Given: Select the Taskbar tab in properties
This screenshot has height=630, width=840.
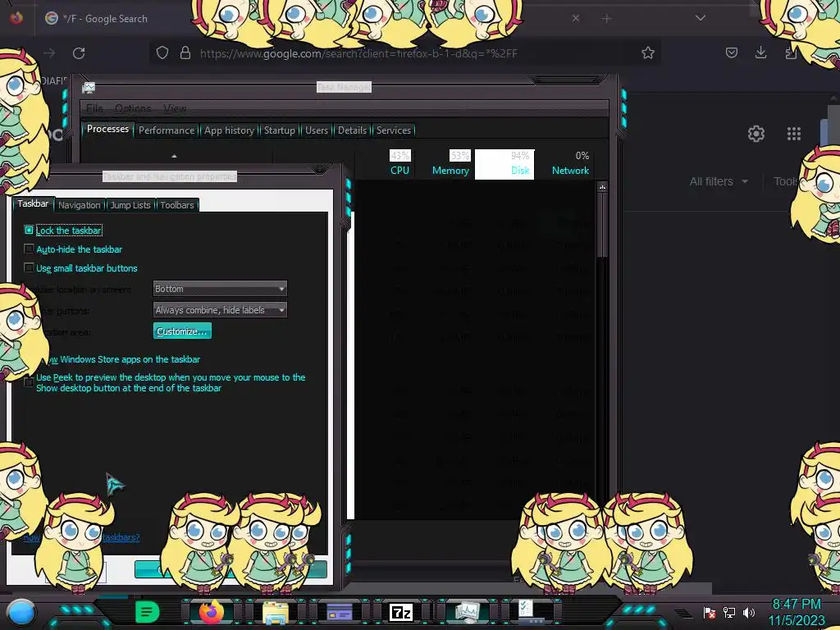Looking at the screenshot, I should pyautogui.click(x=33, y=203).
